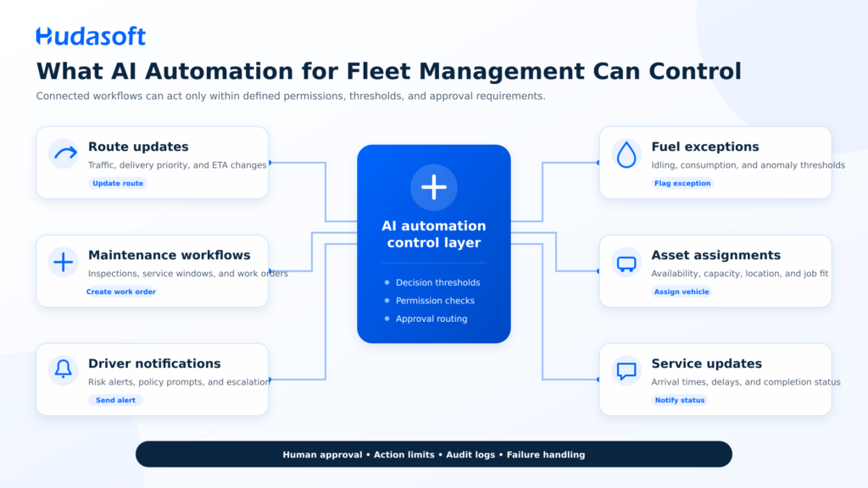Click the Fuel exceptions droplet icon

(626, 154)
